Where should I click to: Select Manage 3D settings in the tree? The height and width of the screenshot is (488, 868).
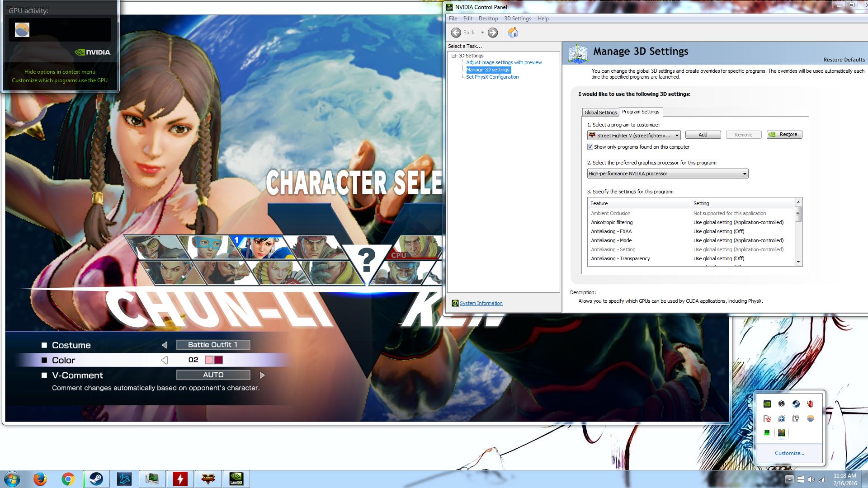coord(488,70)
